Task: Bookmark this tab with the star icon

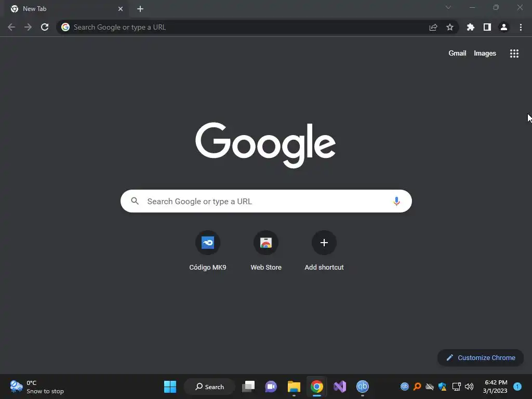Action: 450,27
